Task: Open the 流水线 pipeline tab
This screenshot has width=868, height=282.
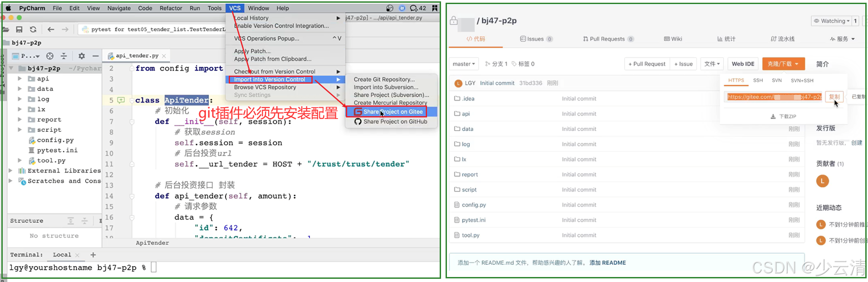Action: [x=783, y=39]
